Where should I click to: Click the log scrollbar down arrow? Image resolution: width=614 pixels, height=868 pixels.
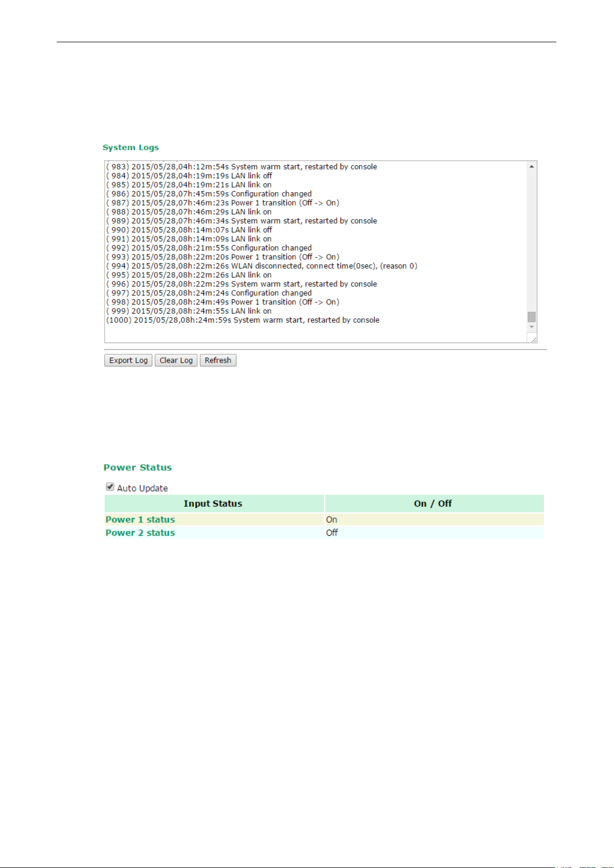click(532, 328)
